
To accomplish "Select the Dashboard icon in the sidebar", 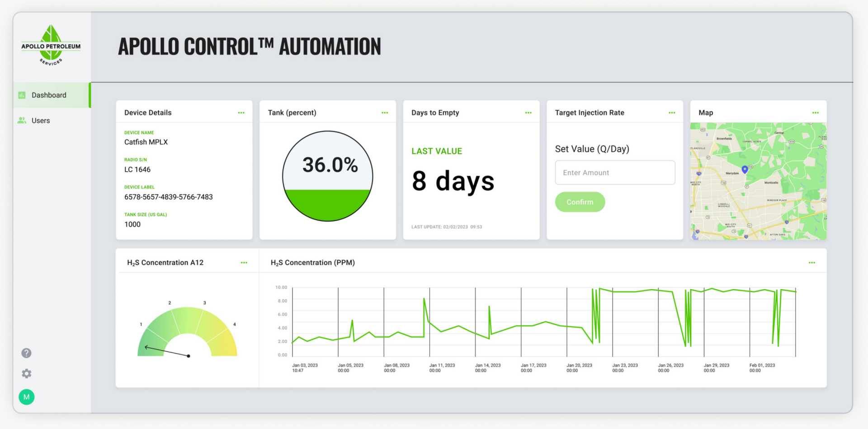I will tap(22, 95).
